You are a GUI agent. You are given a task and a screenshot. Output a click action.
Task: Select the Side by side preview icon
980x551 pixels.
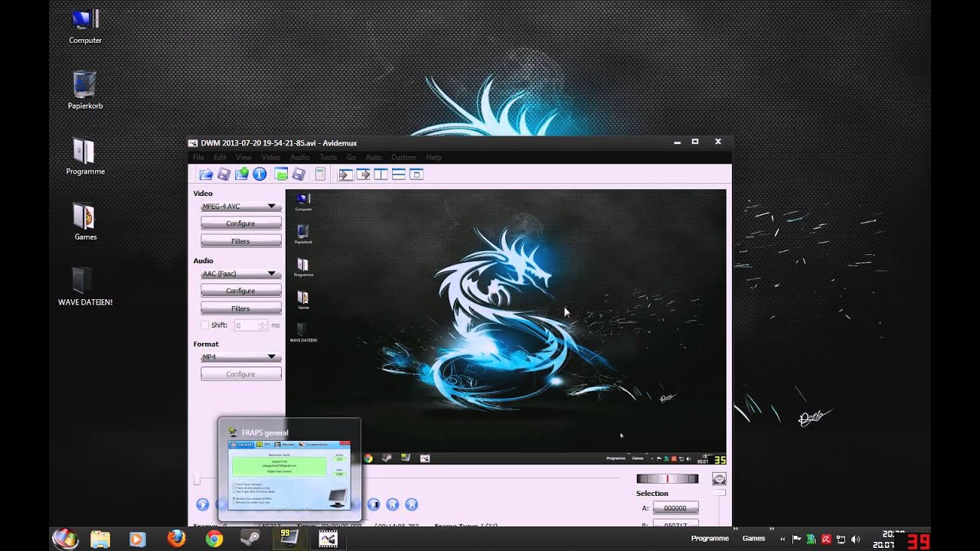point(381,174)
